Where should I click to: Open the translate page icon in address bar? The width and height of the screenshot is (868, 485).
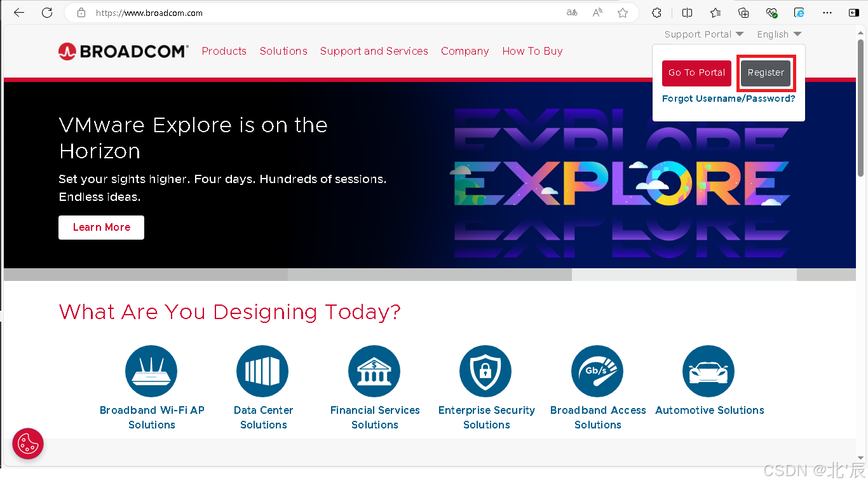(x=572, y=13)
